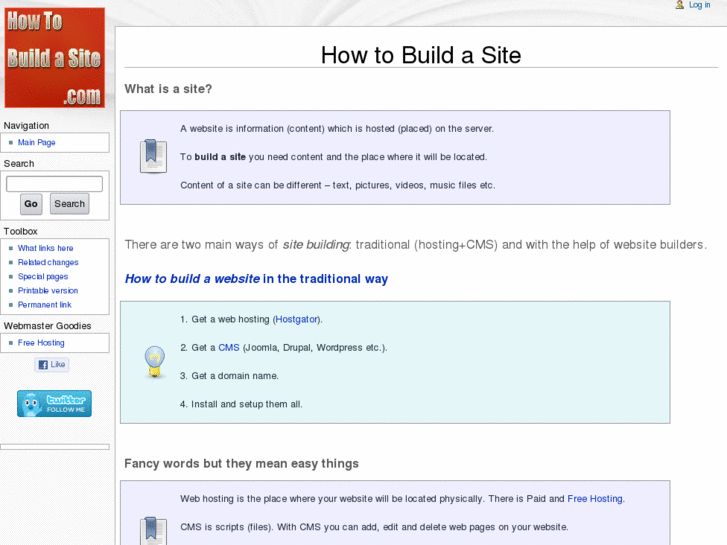
Task: Click the line Content of a site can be different
Action: pos(338,185)
